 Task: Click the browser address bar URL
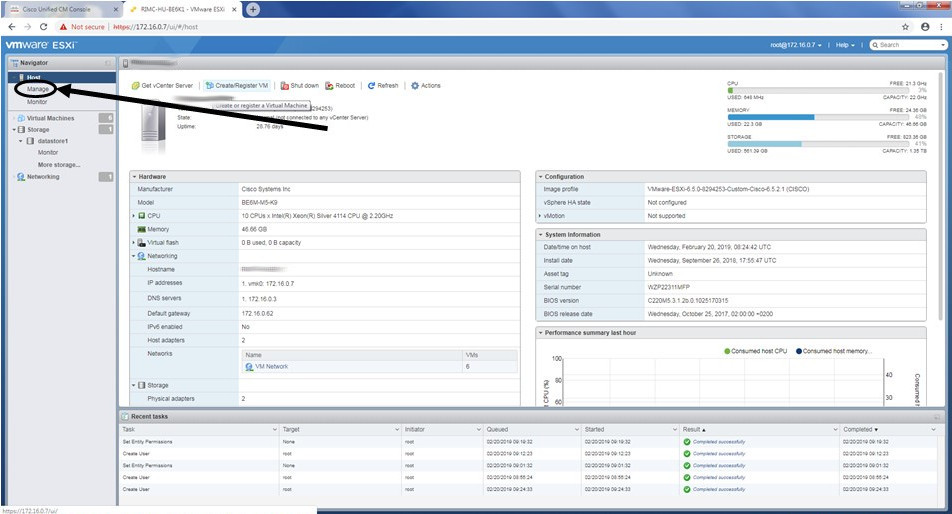[155, 27]
